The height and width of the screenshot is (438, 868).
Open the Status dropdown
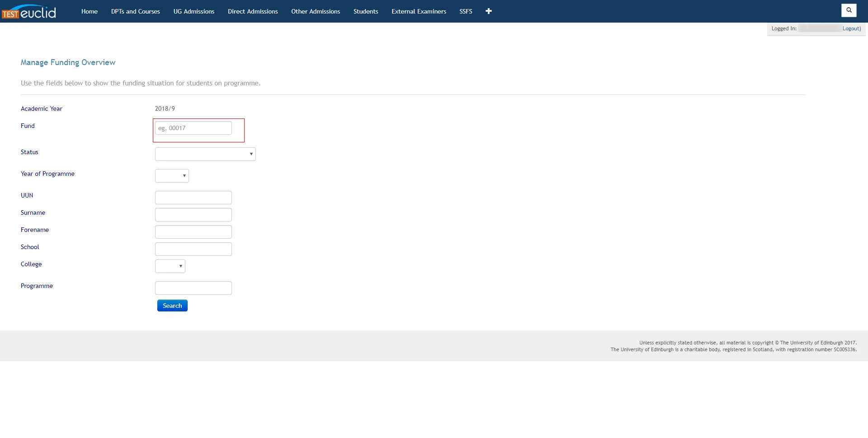(x=205, y=154)
